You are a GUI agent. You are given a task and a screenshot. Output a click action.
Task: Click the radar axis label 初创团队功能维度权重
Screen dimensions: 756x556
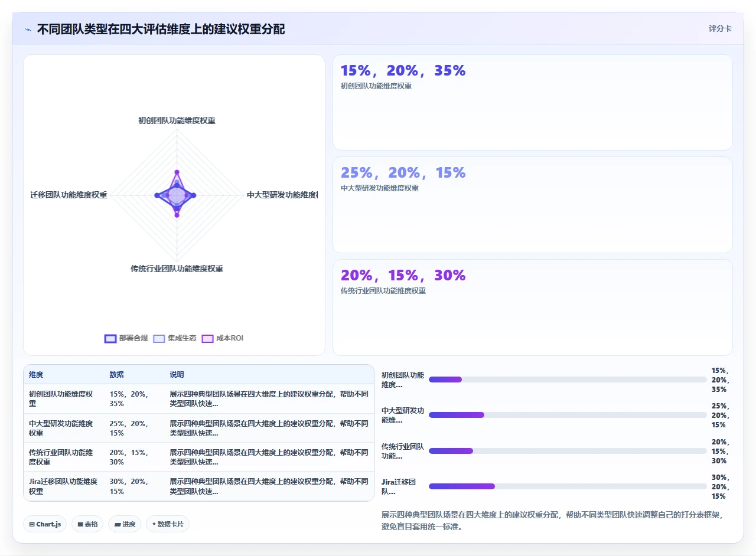(x=177, y=120)
